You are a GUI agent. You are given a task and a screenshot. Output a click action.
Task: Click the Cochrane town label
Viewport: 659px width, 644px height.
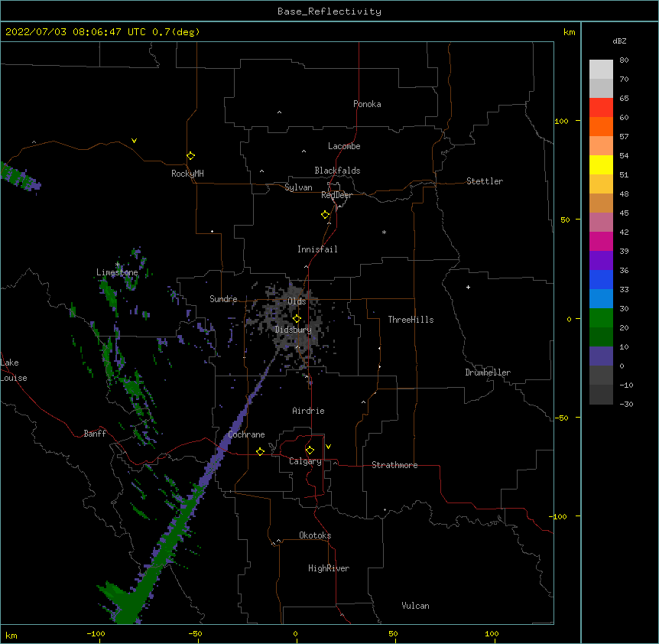click(x=246, y=434)
